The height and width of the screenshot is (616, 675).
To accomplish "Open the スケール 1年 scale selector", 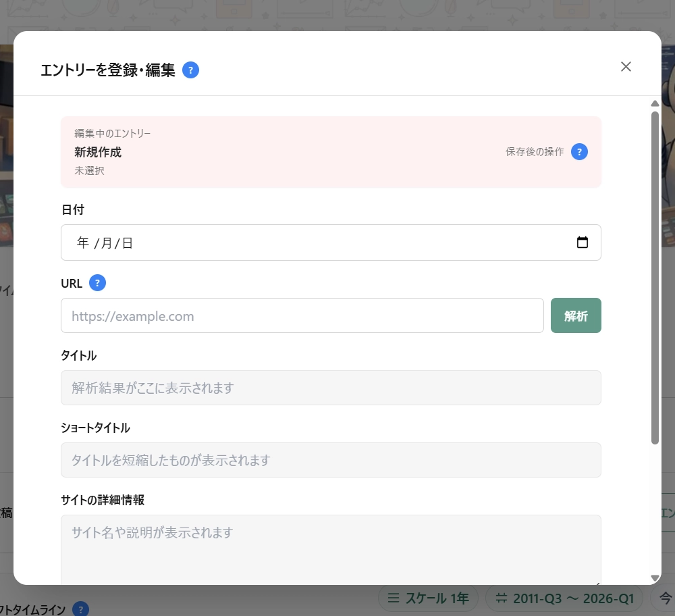I will pyautogui.click(x=430, y=598).
